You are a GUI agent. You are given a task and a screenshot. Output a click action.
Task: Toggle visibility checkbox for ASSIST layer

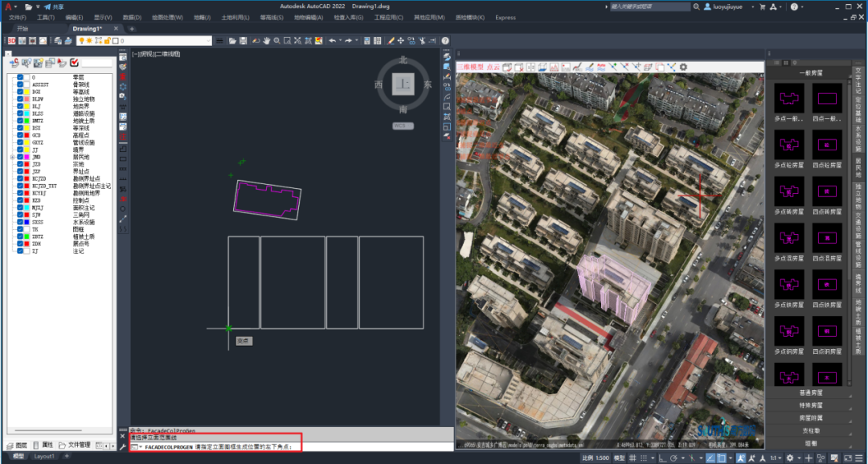[x=20, y=84]
